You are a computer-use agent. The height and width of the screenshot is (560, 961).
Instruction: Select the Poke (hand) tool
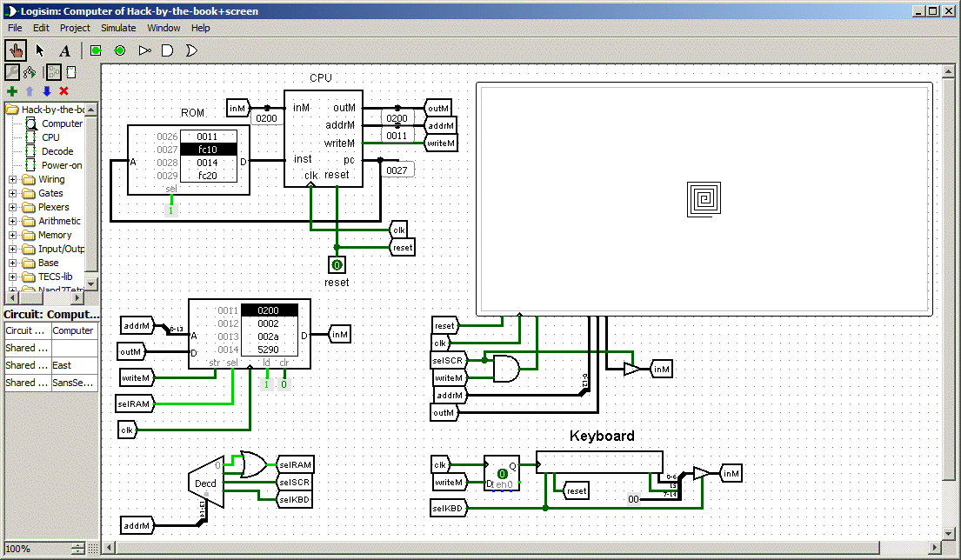pos(16,50)
